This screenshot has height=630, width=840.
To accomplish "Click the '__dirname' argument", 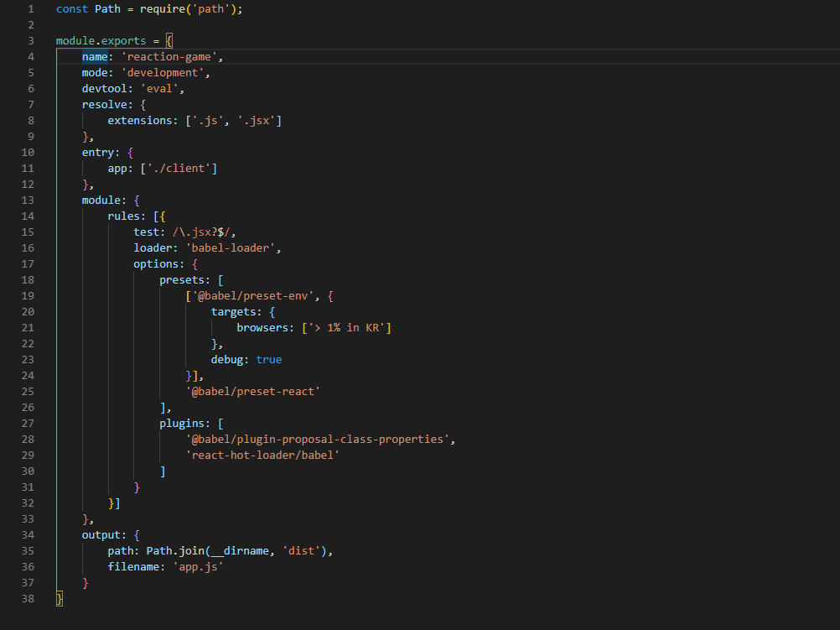I will (x=240, y=551).
